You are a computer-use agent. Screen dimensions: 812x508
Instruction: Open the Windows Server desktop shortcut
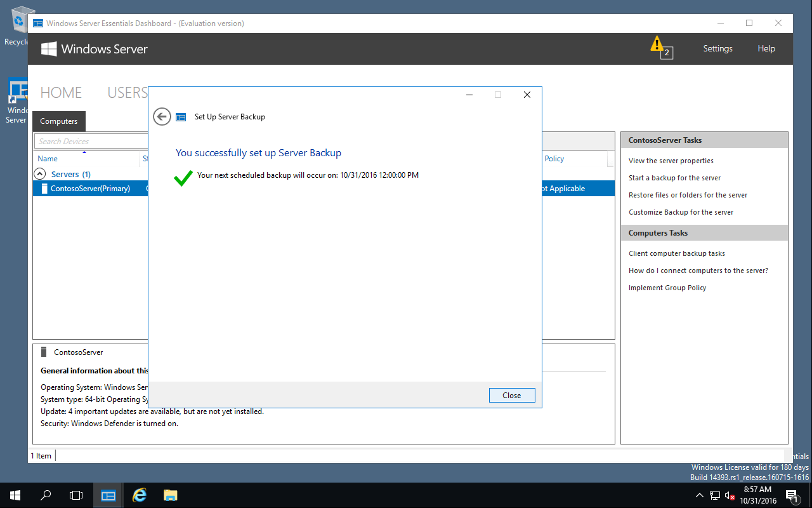[16, 100]
